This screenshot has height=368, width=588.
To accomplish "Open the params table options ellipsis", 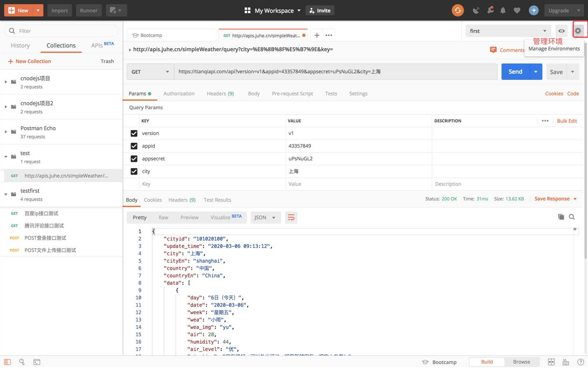I will tap(545, 121).
